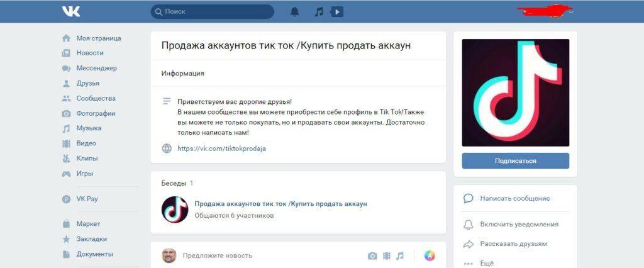Screen dimensions: 644x268
Task: Open Мессенджер in the left sidebar
Action: click(x=96, y=68)
